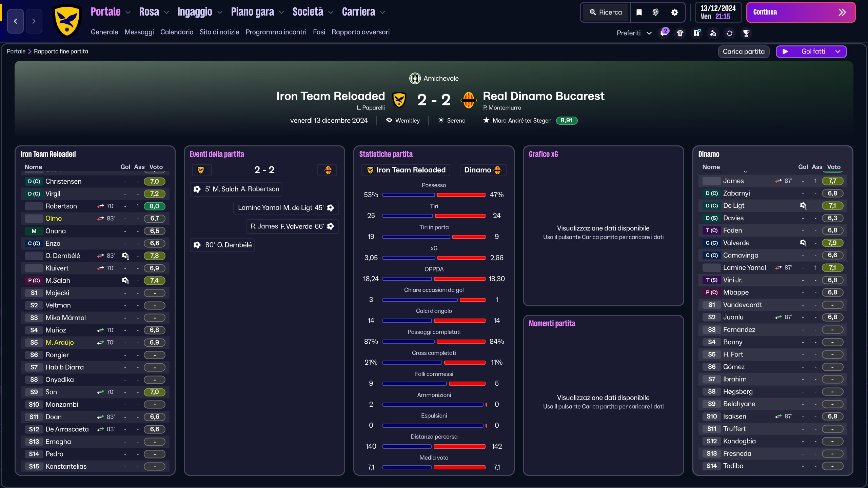Screen dimensions: 868x488
Task: Expand the Gol fatti dropdown
Action: 838,52
